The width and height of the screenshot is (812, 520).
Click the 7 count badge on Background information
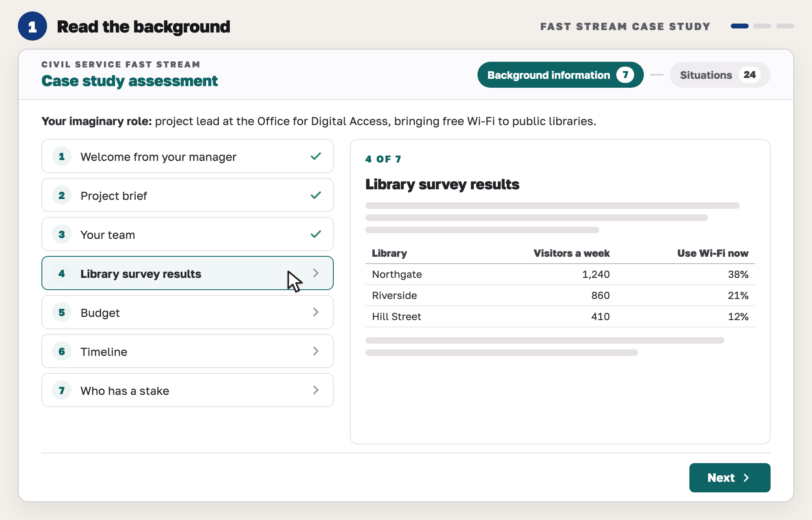[x=625, y=75]
